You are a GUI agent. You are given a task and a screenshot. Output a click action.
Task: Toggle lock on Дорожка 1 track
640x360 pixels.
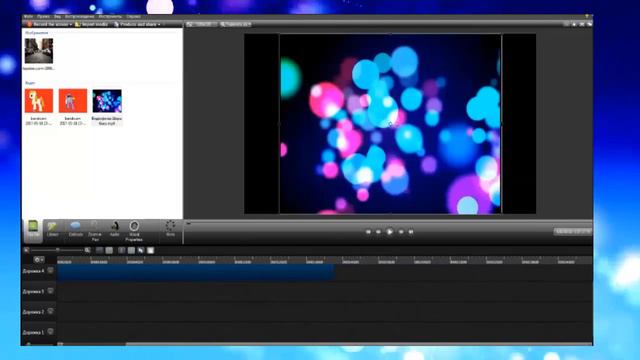pos(51,331)
